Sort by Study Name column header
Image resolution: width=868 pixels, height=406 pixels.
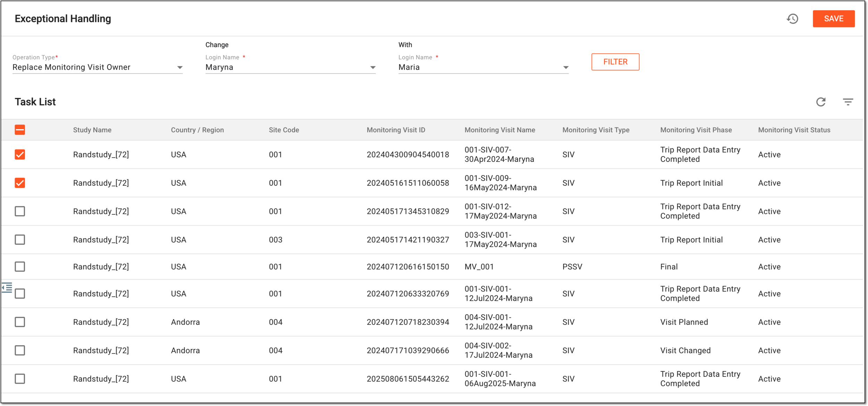92,130
